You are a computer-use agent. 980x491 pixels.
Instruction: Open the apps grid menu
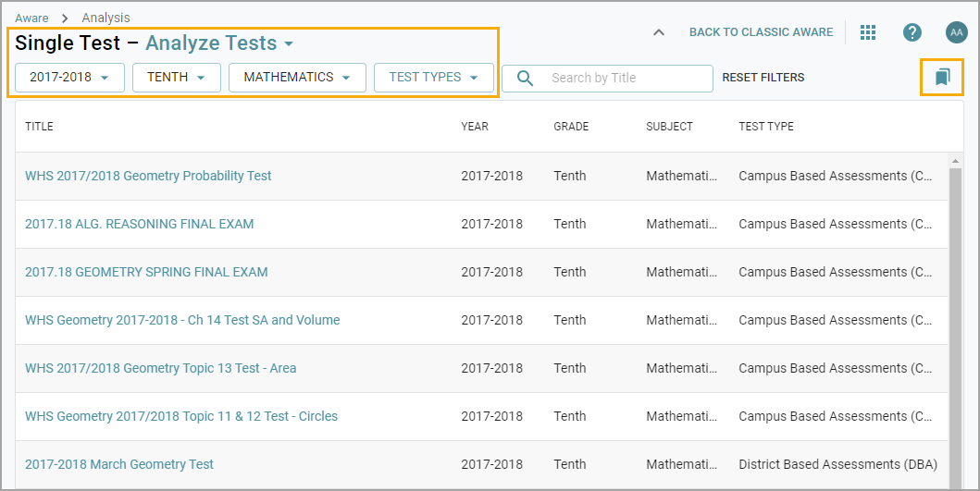[867, 32]
